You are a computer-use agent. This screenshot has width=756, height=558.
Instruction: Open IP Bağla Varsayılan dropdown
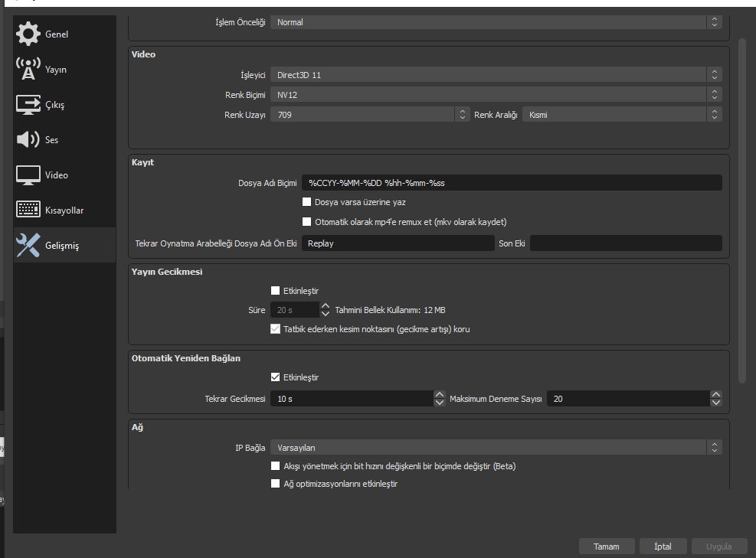coord(496,448)
